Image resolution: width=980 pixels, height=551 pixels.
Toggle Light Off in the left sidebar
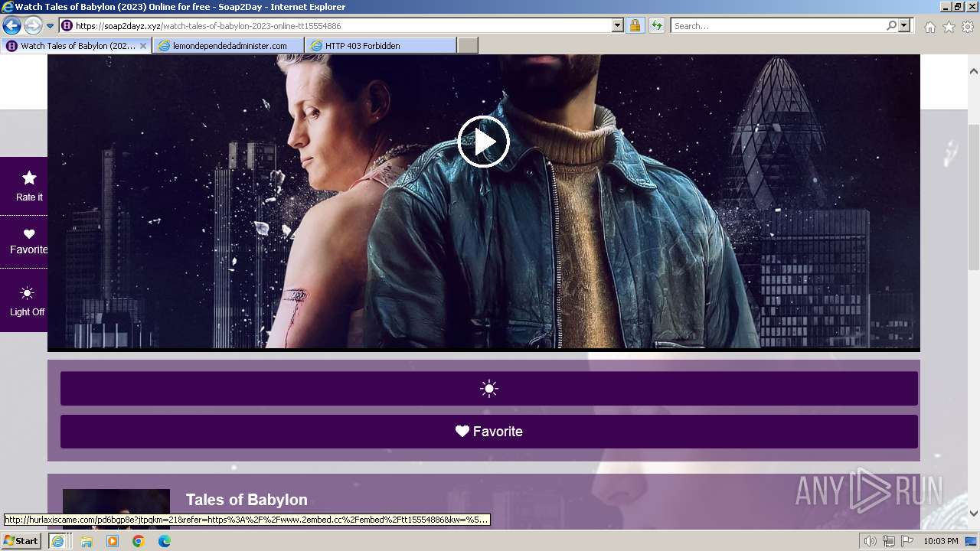click(x=28, y=301)
